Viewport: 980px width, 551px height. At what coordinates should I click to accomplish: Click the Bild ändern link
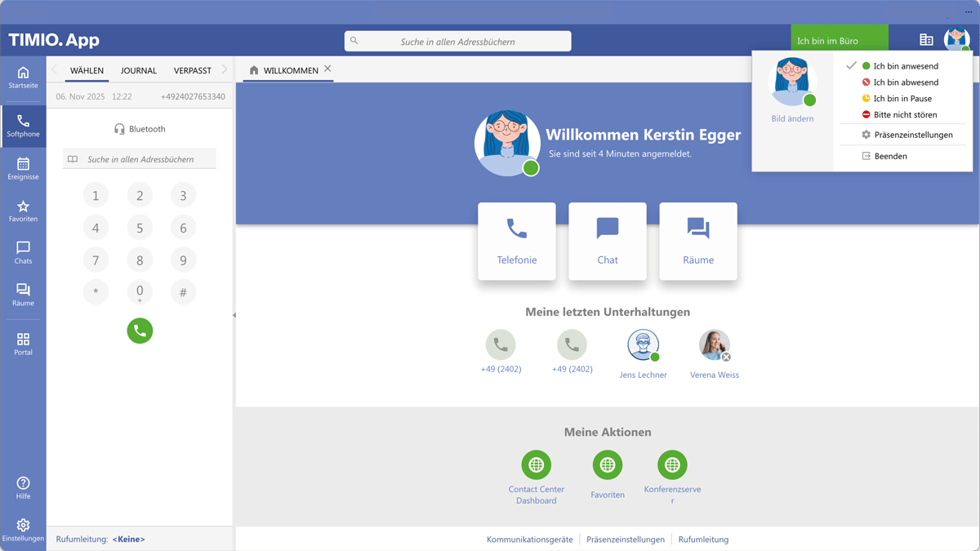792,118
